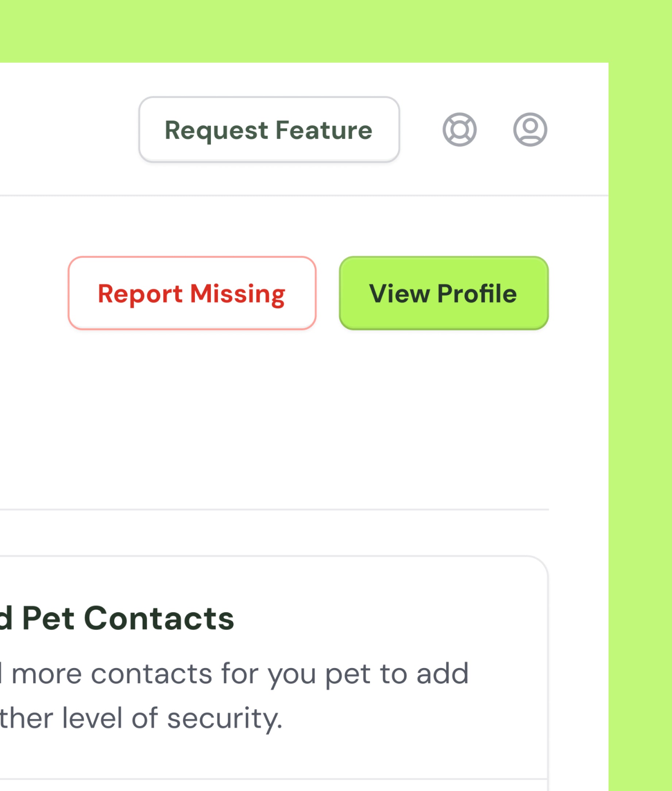Report this pet as missing

coord(192,293)
